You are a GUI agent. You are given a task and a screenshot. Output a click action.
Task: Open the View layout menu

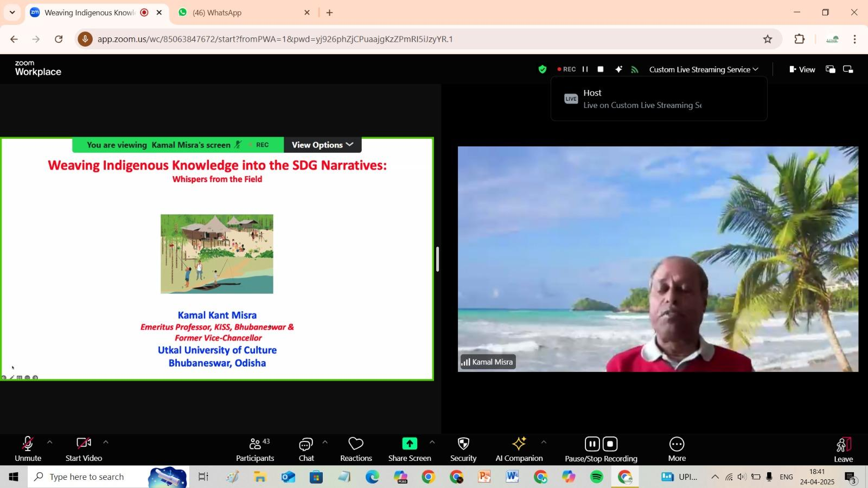point(802,69)
